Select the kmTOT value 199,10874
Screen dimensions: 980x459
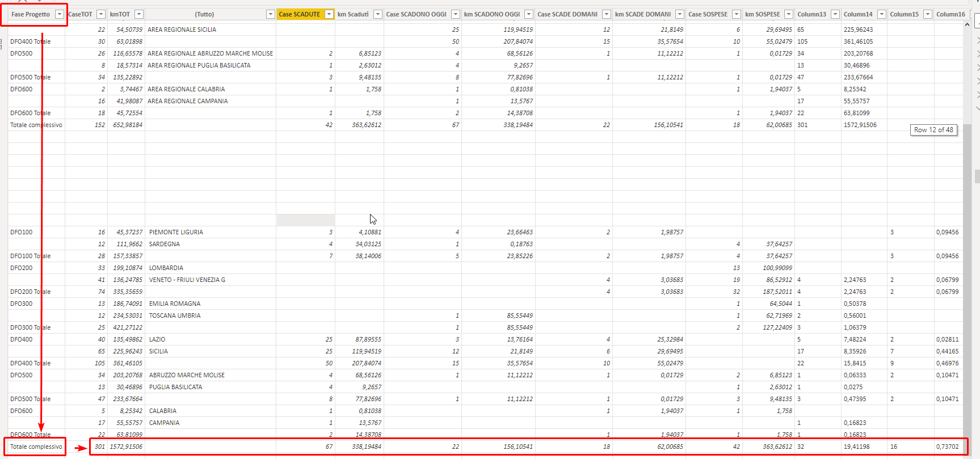(128, 268)
